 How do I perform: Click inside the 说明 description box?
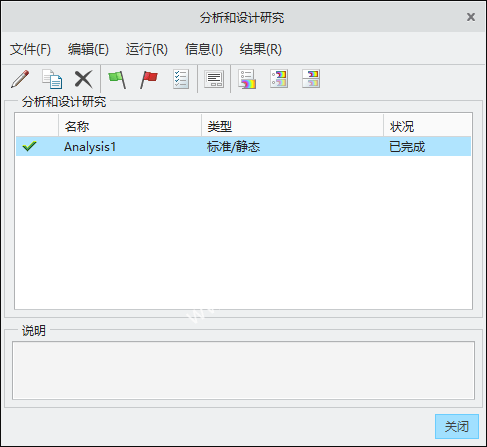point(243,370)
